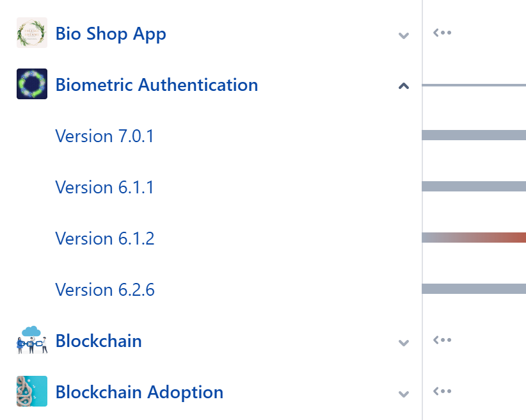
Task: Click the Bio Shop App wreath icon
Action: pyautogui.click(x=32, y=33)
